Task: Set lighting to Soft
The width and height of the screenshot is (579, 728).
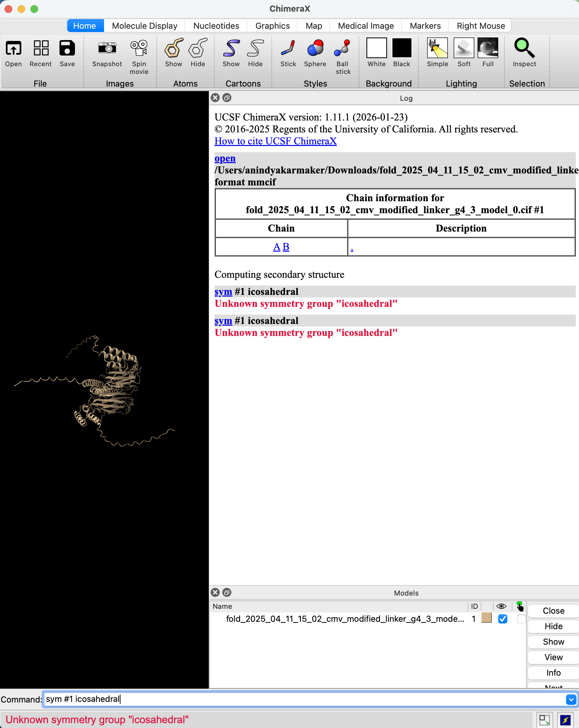Action: click(463, 48)
